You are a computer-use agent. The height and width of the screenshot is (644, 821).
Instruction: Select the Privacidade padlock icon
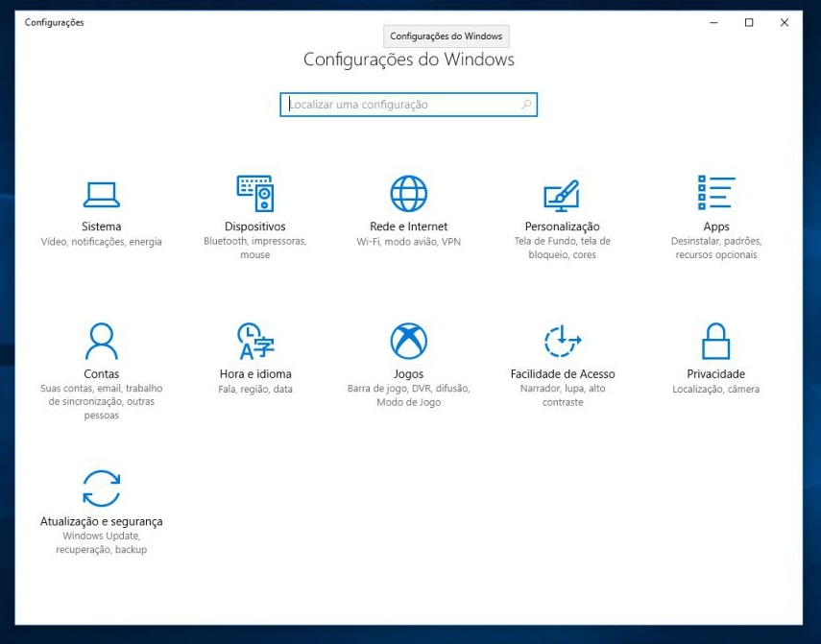pyautogui.click(x=714, y=340)
